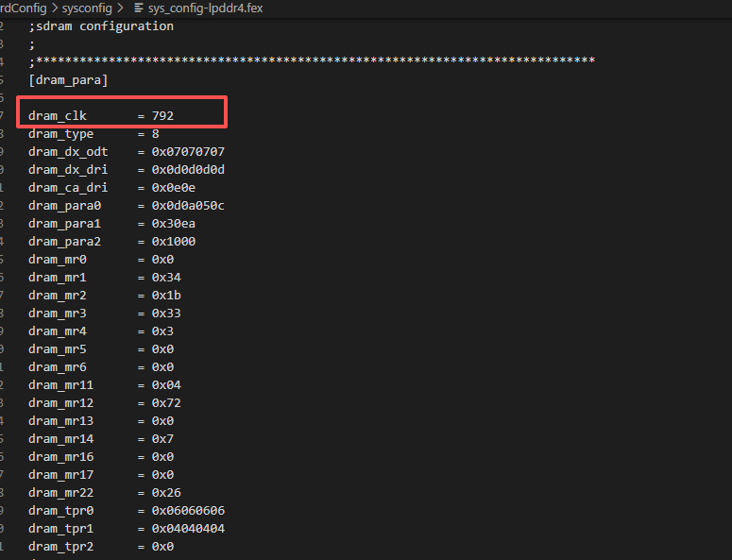
Task: Click the dram_para0 value 0x0d0a050c
Action: pyautogui.click(x=188, y=206)
